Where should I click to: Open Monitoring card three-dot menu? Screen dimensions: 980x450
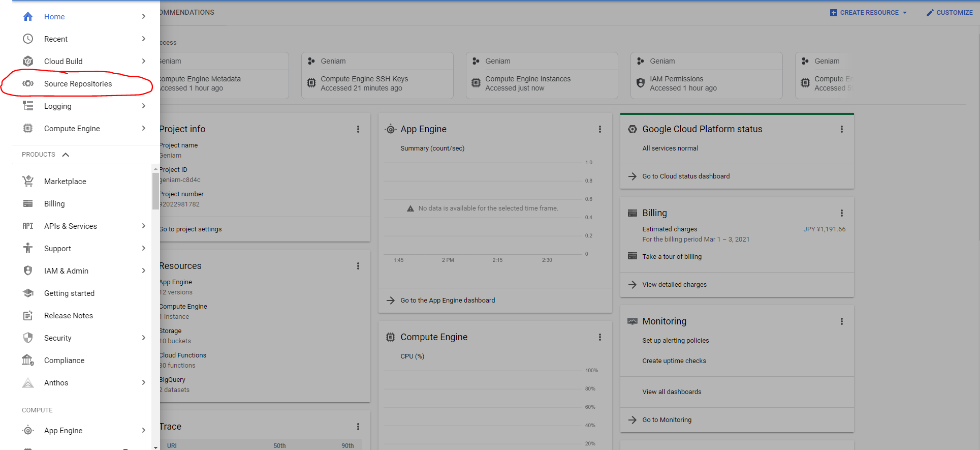(x=842, y=321)
